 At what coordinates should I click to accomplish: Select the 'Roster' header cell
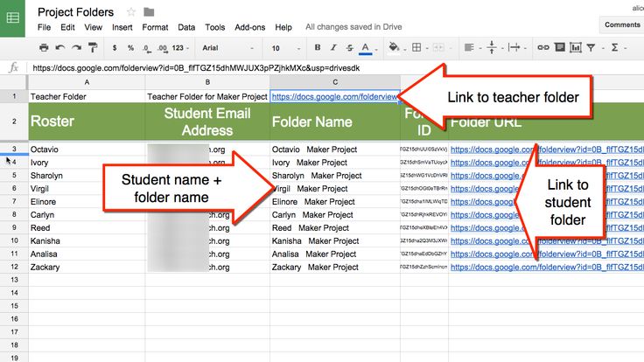coord(87,122)
